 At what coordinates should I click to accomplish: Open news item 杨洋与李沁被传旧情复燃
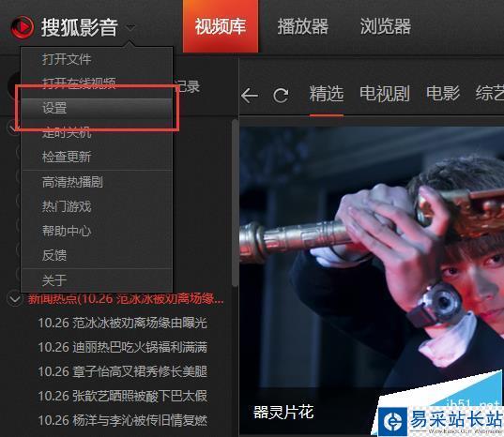[122, 420]
